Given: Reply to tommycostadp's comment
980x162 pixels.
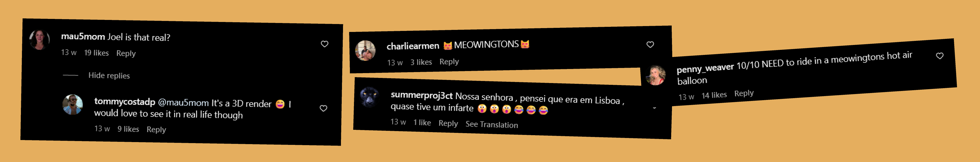Looking at the screenshot, I should click(x=156, y=130).
